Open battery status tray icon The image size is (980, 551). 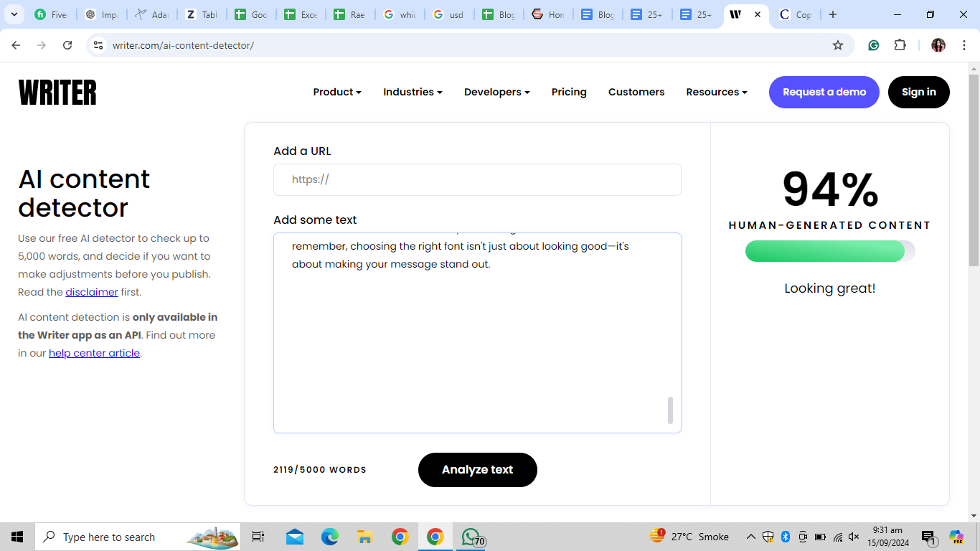(x=820, y=537)
